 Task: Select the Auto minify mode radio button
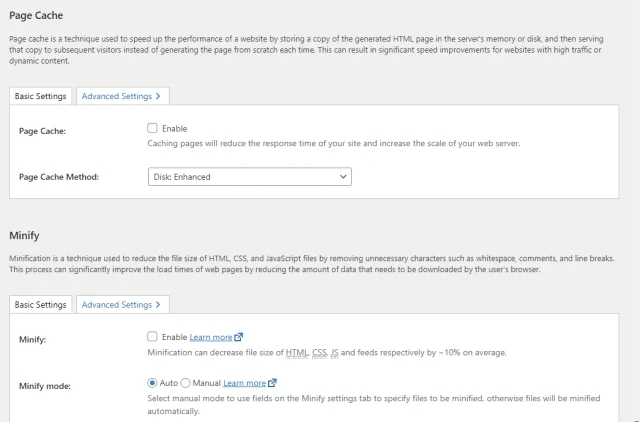coord(152,382)
